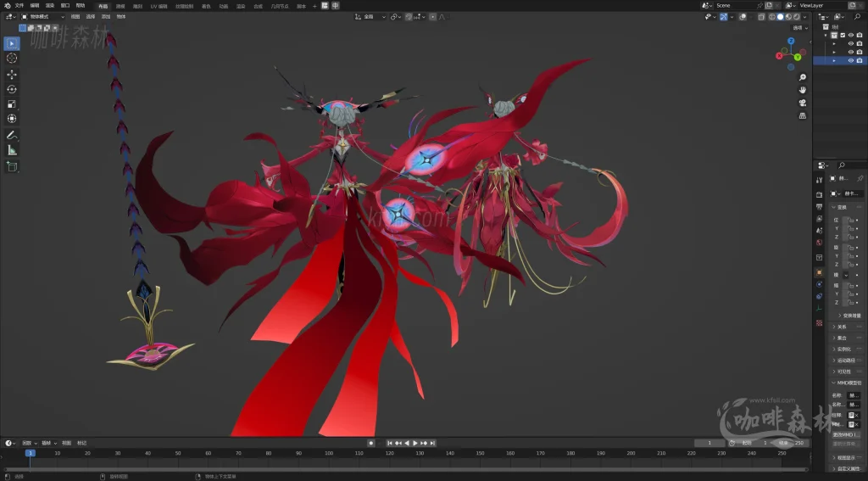Toggle viewport gizmo display button

(x=724, y=17)
